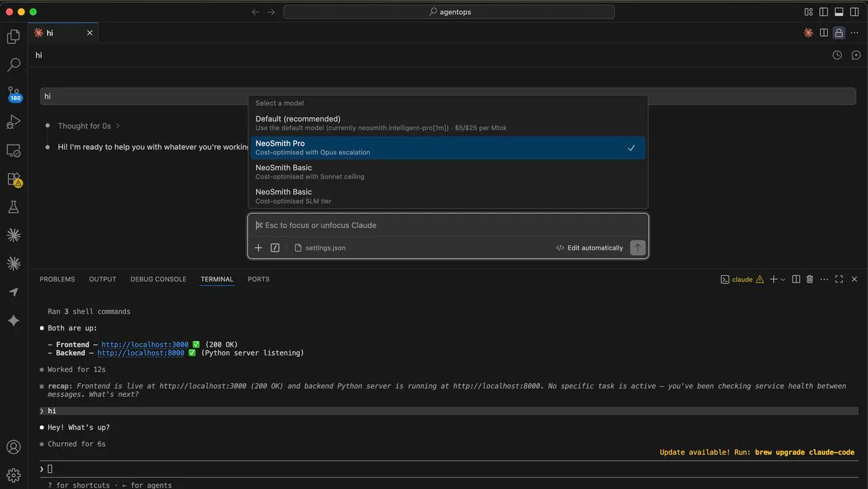The width and height of the screenshot is (868, 489).
Task: Open the four-point sparkle icon in activity bar
Action: [x=14, y=321]
